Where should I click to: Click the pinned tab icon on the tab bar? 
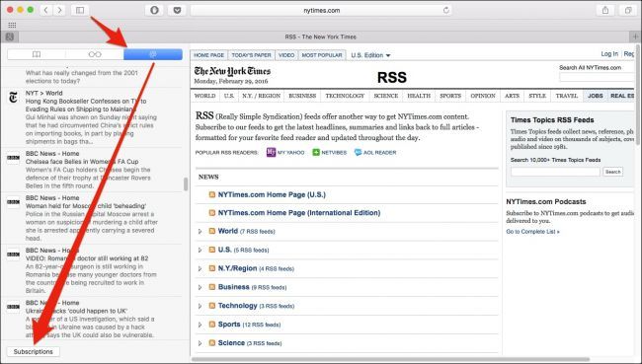pos(10,36)
